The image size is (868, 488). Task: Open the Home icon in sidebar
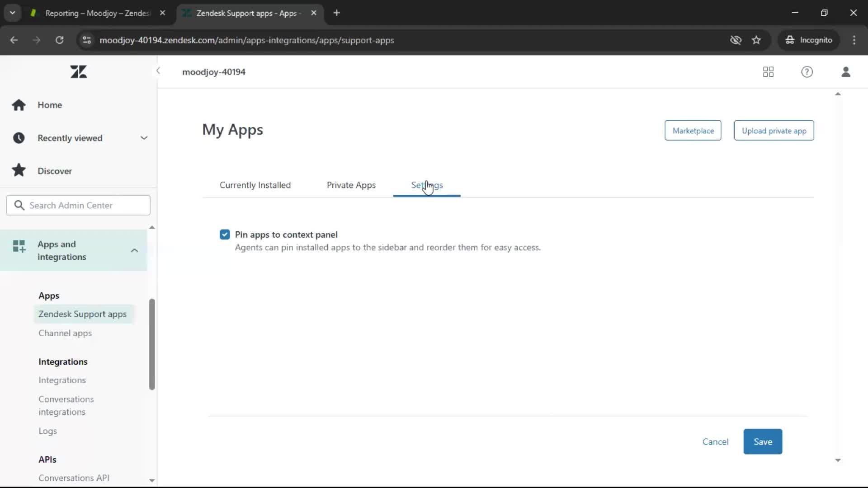click(x=19, y=105)
